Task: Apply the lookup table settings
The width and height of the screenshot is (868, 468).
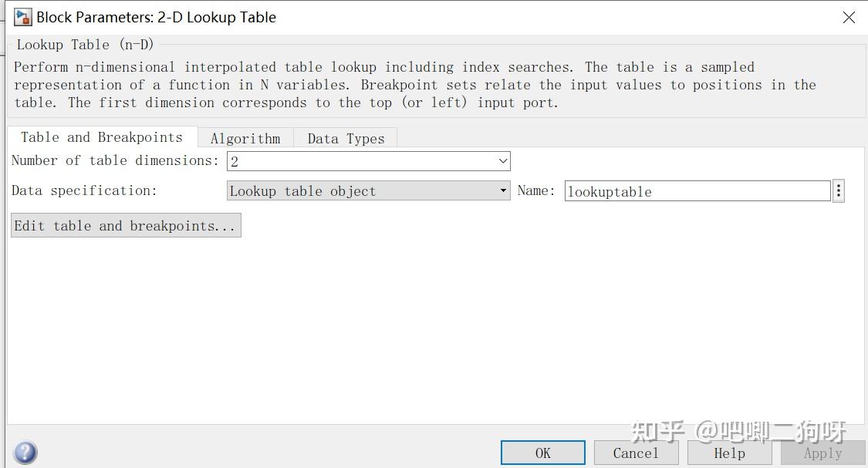Action: tap(822, 453)
